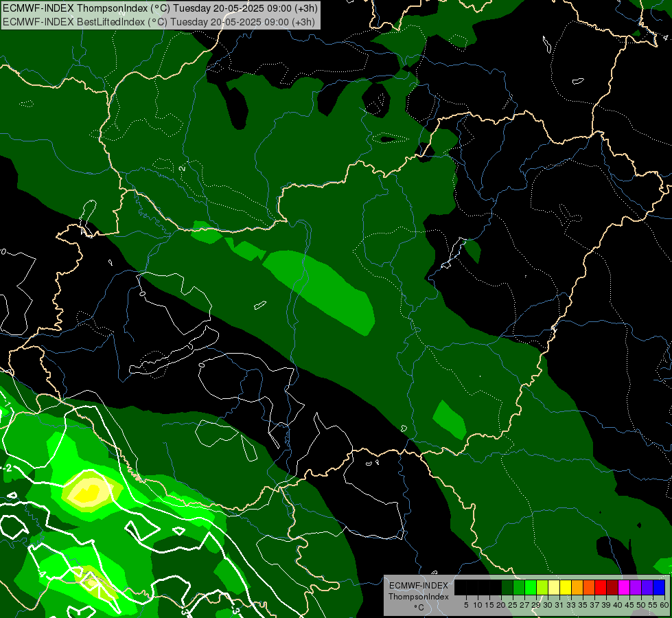Click legend scale value 60

pyautogui.click(x=664, y=605)
